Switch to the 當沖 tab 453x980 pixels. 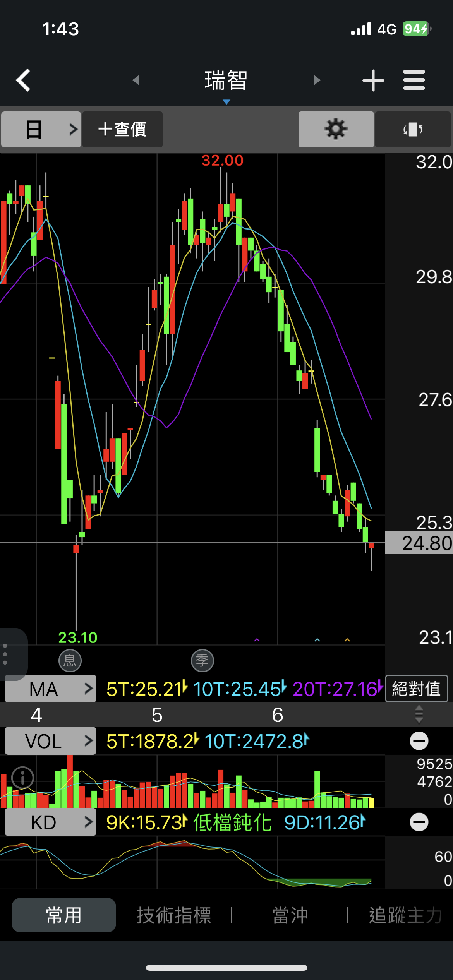pyautogui.click(x=290, y=915)
